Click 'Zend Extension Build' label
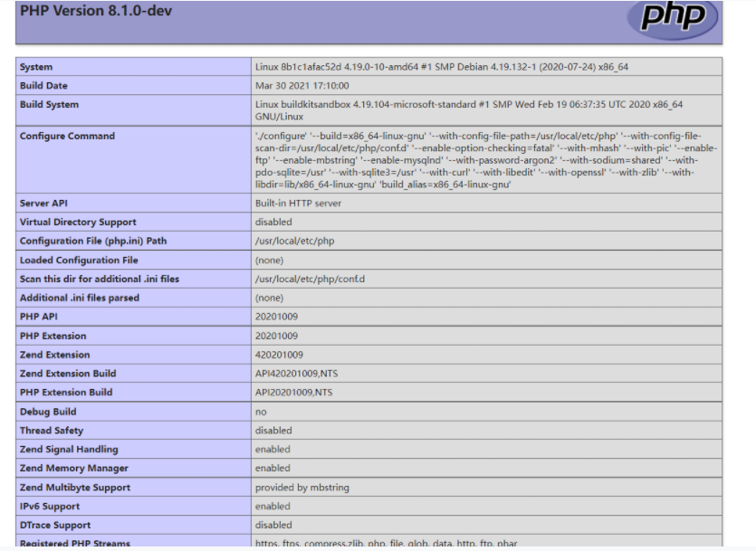 (68, 374)
